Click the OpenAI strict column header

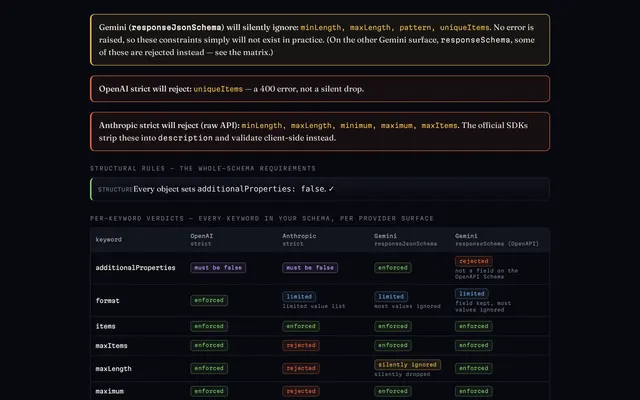pos(202,240)
